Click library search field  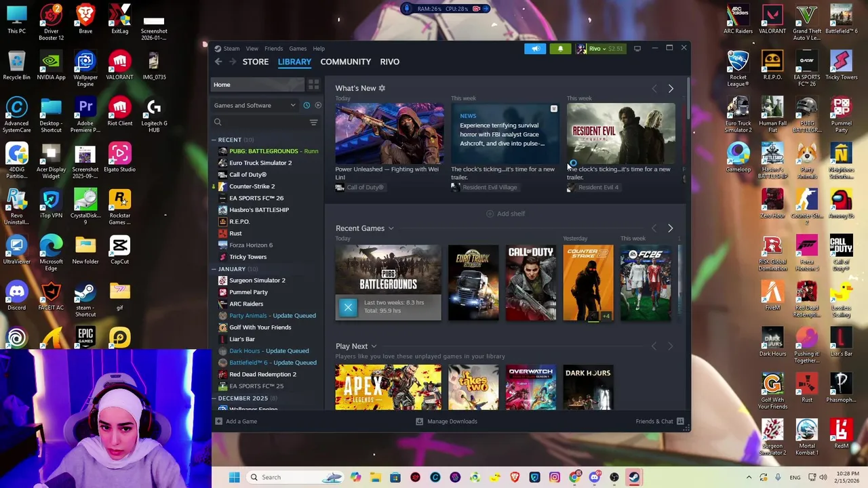click(x=260, y=123)
